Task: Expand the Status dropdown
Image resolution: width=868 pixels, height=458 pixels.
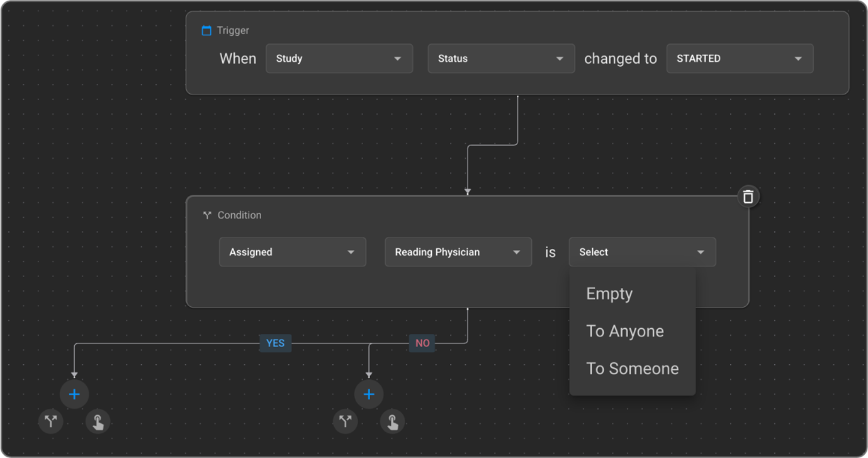Action: tap(501, 59)
